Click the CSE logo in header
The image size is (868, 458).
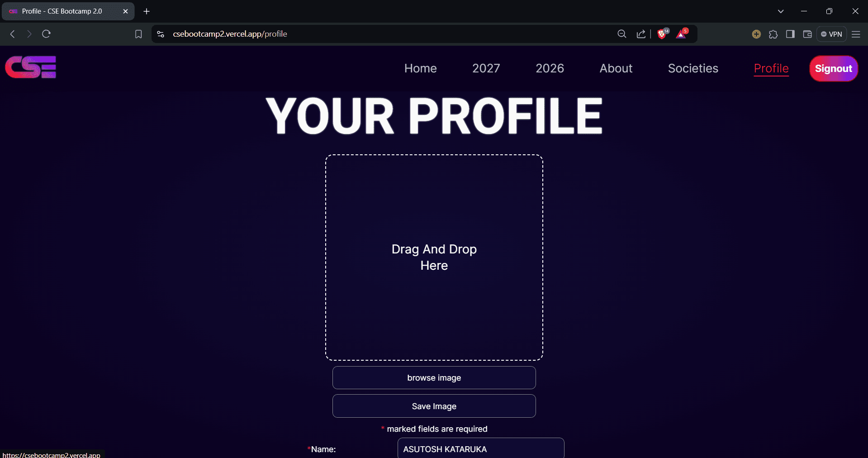click(31, 67)
